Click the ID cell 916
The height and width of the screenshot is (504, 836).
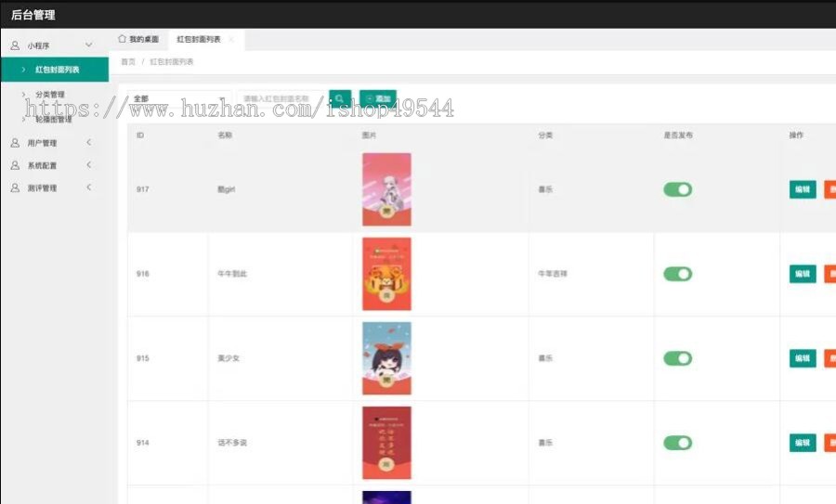(x=142, y=274)
